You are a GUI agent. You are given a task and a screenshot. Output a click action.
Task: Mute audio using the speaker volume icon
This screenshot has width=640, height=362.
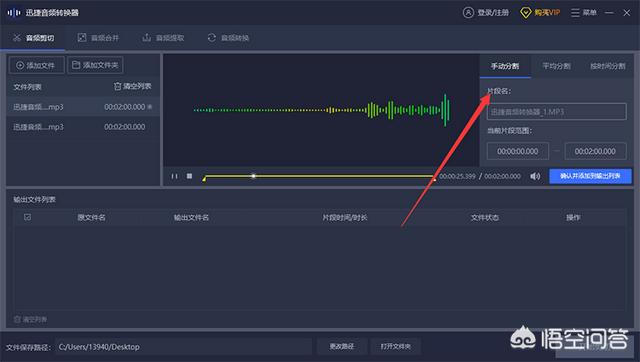pos(535,176)
